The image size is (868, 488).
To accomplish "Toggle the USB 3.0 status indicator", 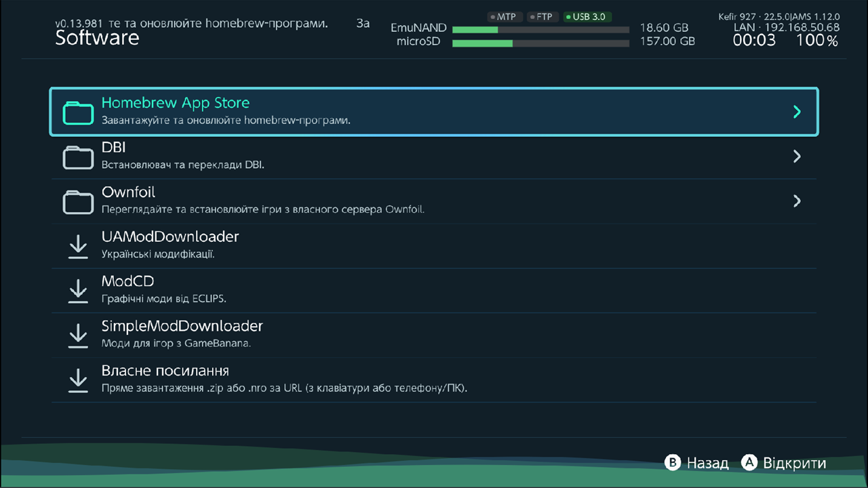I will pos(587,16).
